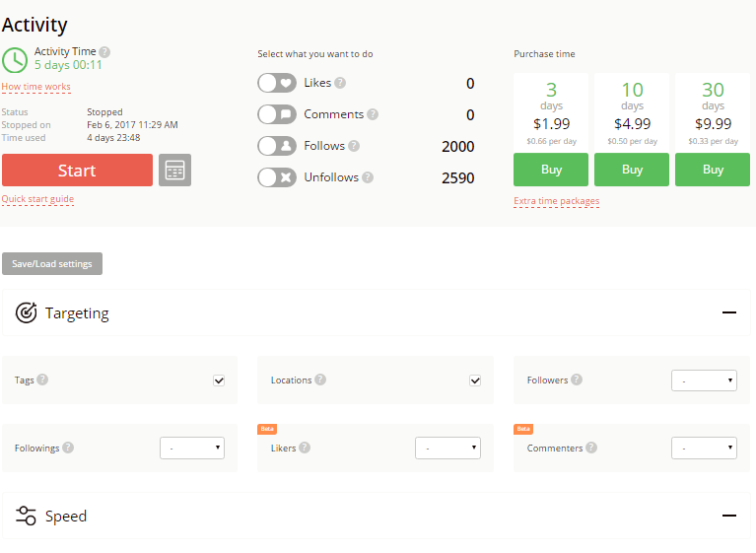
Task: Click the help icon next to Unfollows
Action: (368, 177)
